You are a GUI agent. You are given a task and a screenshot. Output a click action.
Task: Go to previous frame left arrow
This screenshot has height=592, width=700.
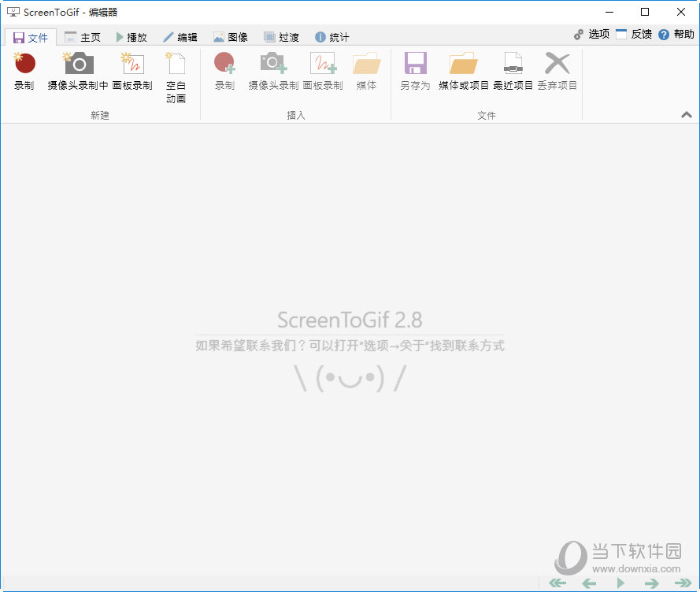[589, 583]
